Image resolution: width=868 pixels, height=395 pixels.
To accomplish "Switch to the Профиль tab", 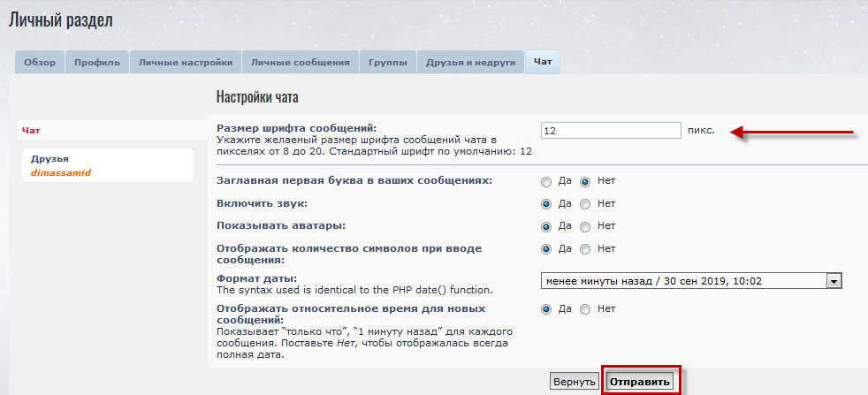I will (x=97, y=62).
